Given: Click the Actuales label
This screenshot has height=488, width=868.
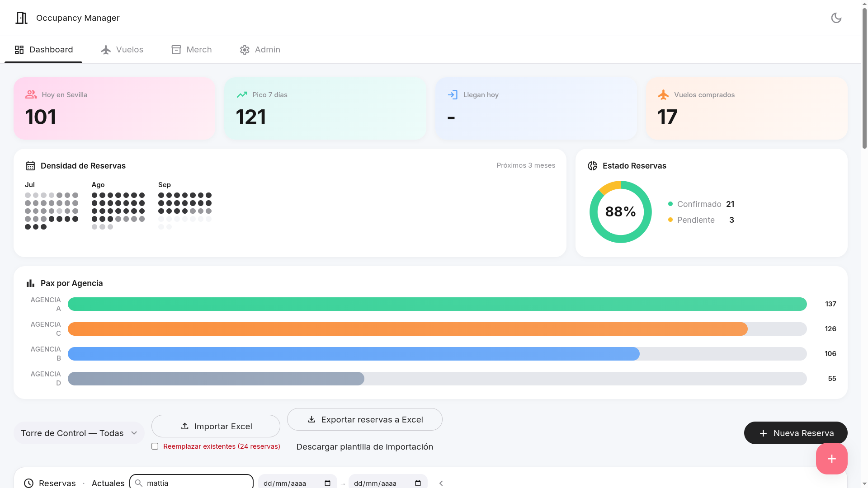Looking at the screenshot, I should pyautogui.click(x=108, y=483).
